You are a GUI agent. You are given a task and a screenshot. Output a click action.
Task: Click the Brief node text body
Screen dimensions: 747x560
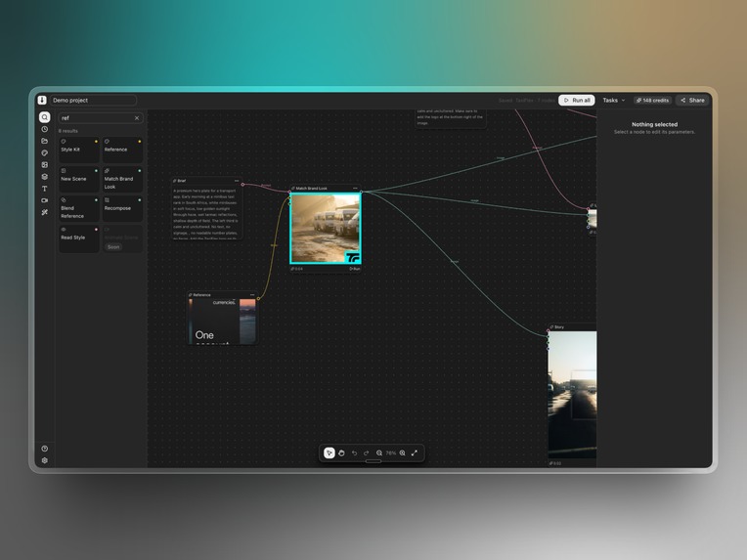click(205, 214)
